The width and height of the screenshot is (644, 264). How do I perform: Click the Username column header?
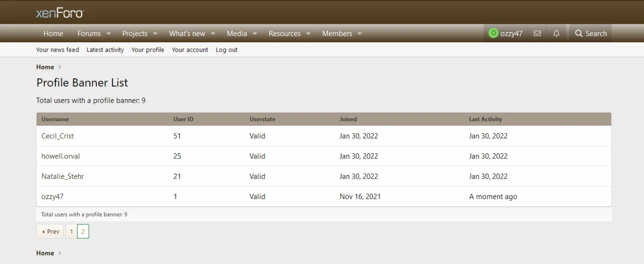point(55,119)
